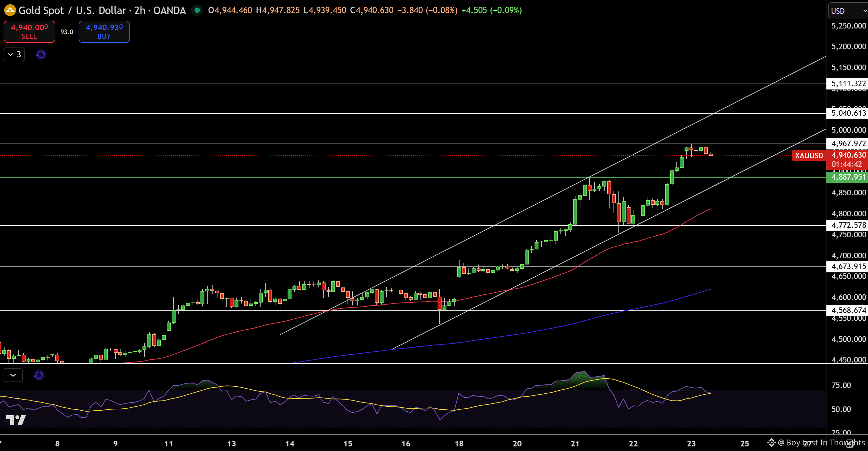Click the purple sync icon in price pane
The width and height of the screenshot is (868, 451).
coord(41,54)
